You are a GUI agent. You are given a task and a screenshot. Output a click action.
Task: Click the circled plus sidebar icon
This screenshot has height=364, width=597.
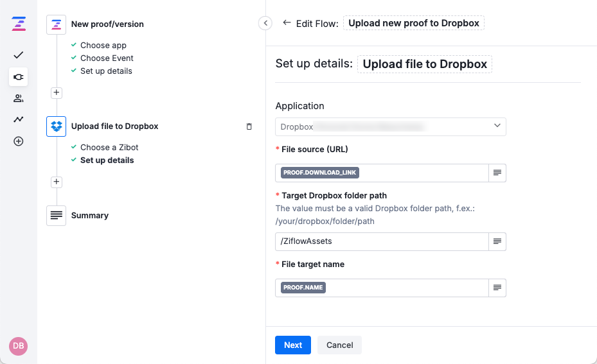click(x=18, y=141)
